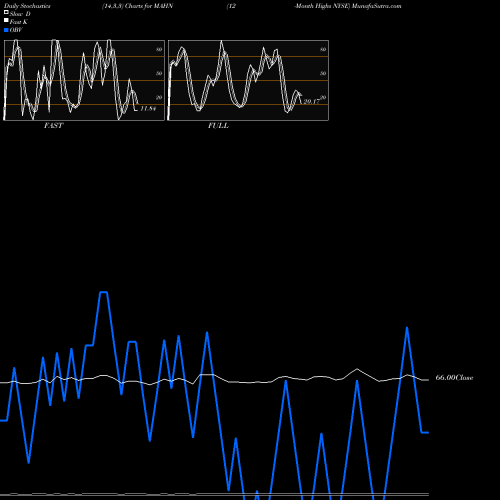Click the FAST chart label
The image size is (500, 500).
(x=53, y=126)
